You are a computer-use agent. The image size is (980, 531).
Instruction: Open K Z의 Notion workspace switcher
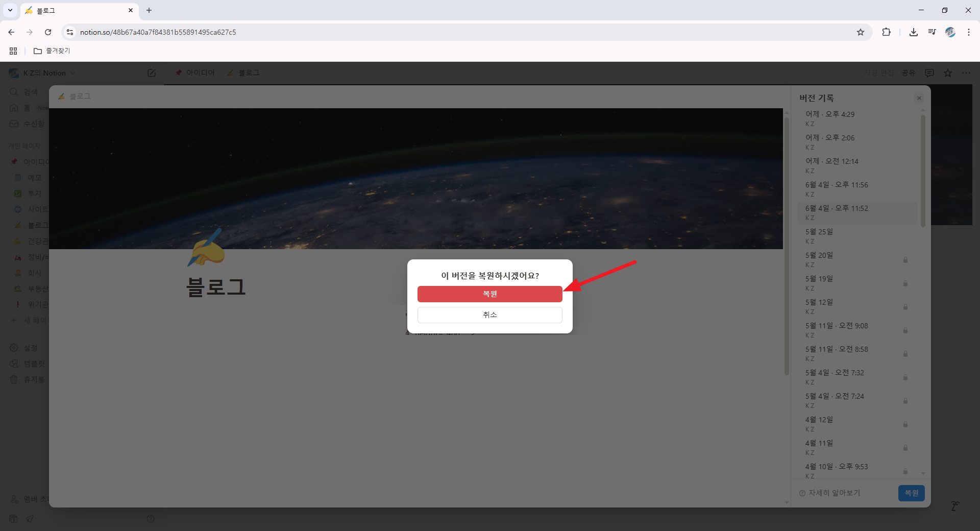42,73
